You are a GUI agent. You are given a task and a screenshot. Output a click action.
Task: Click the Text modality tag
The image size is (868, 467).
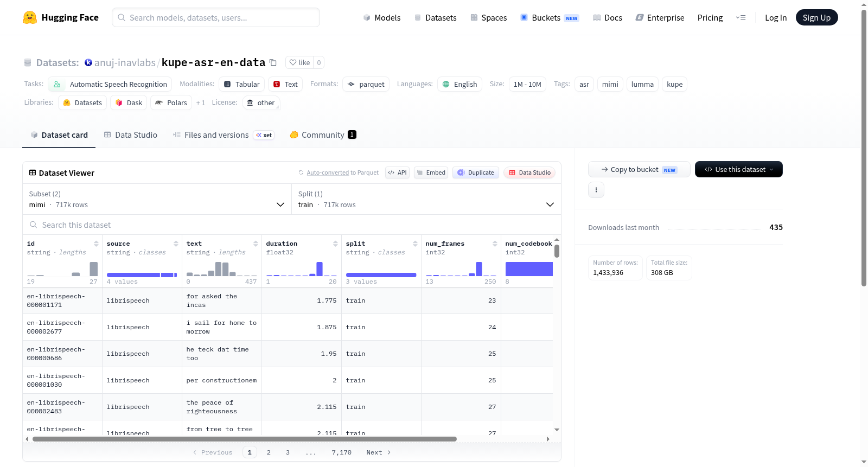point(285,84)
